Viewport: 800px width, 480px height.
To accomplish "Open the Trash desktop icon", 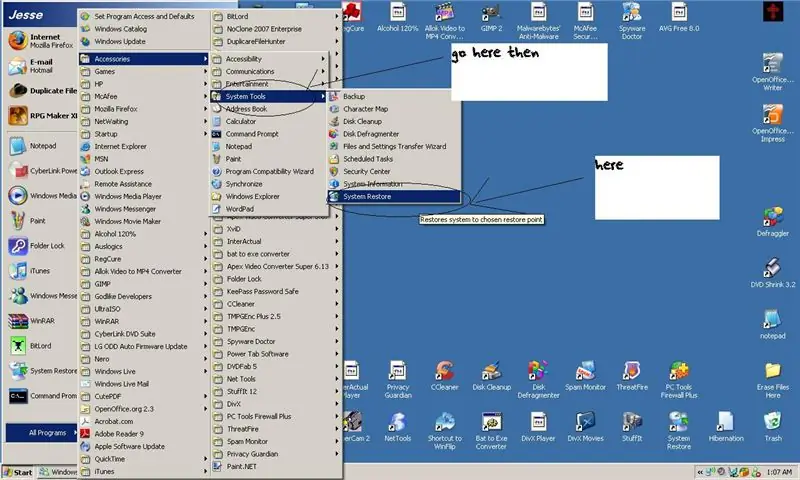I will (x=772, y=427).
